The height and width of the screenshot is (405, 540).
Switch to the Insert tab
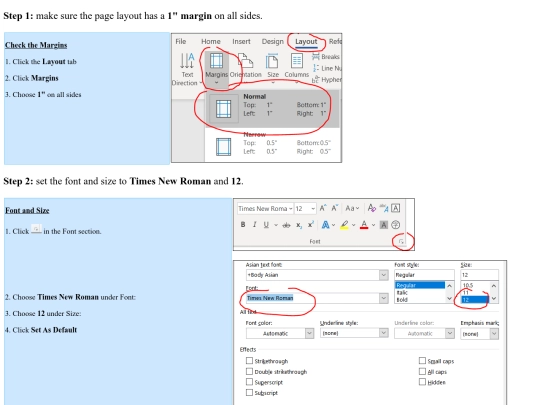tap(241, 42)
